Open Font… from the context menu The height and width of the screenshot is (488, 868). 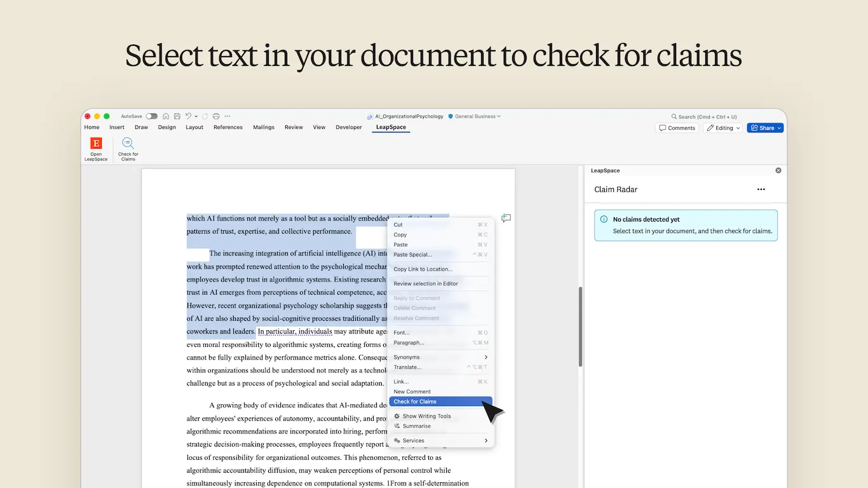[441, 332]
